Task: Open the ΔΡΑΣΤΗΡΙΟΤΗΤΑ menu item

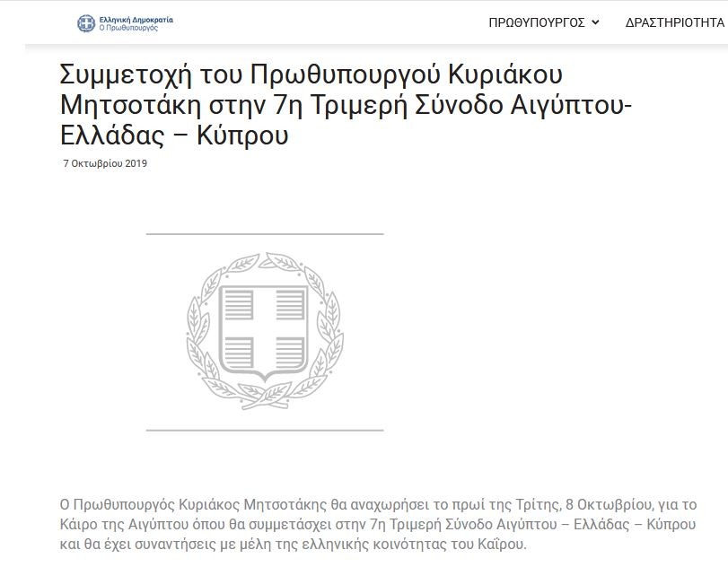Action: click(677, 22)
